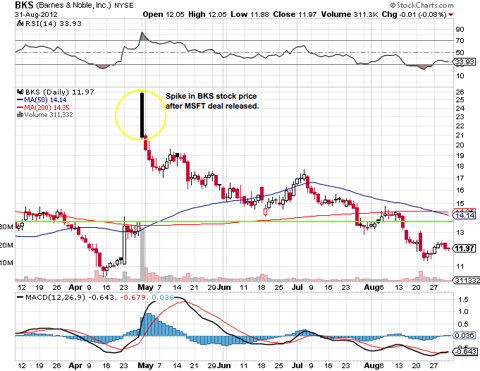The width and height of the screenshot is (480, 371).
Task: Click the 33.93 RSI value tag on right axis
Action: 465,62
